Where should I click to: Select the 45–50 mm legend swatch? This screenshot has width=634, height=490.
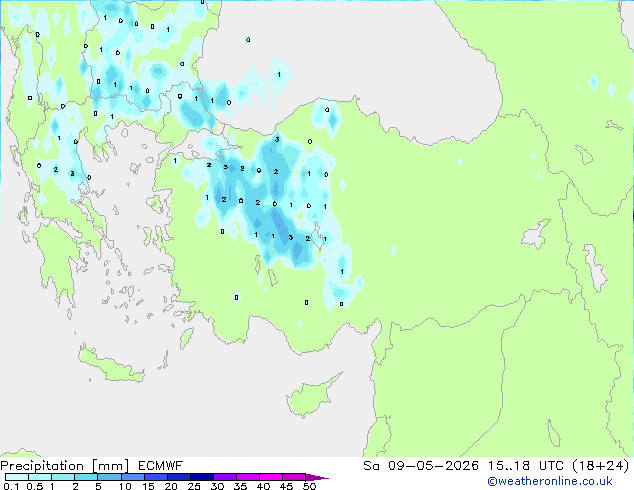point(294,477)
